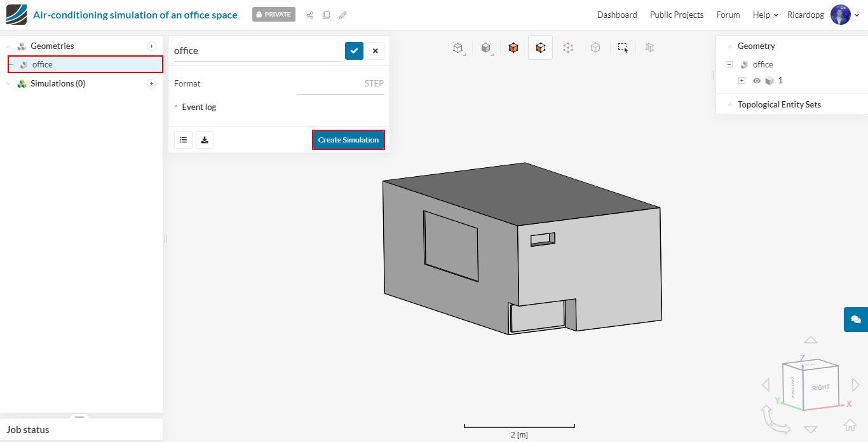Viewport: 868px width, 442px height.
Task: Click the share project icon
Action: [310, 15]
